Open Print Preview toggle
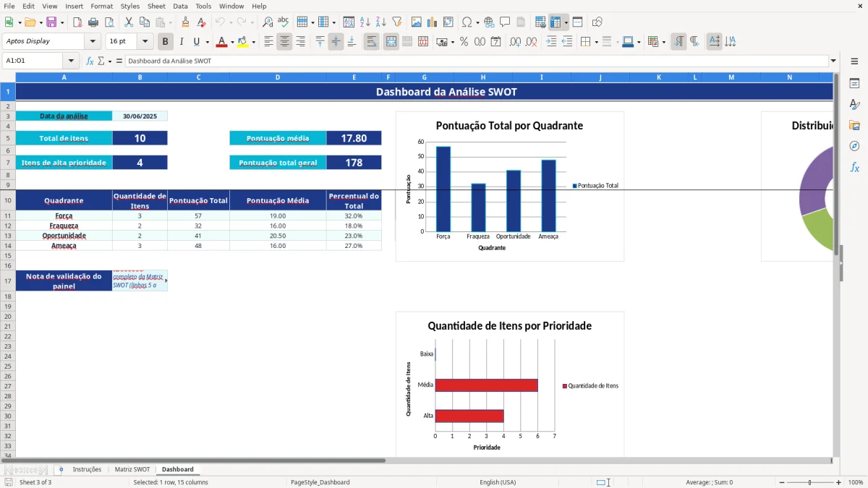 coord(109,22)
